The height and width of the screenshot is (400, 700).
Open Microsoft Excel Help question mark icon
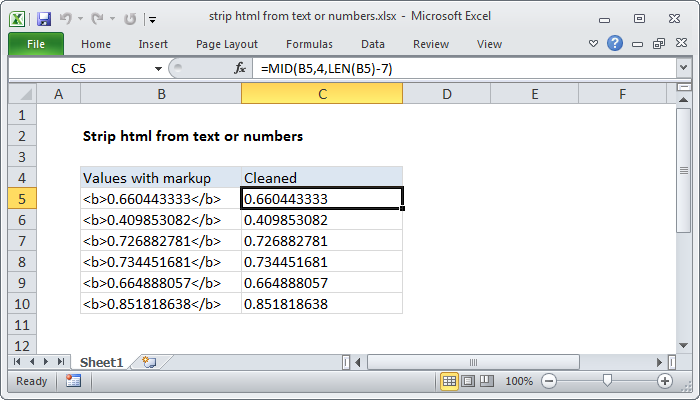coord(615,43)
